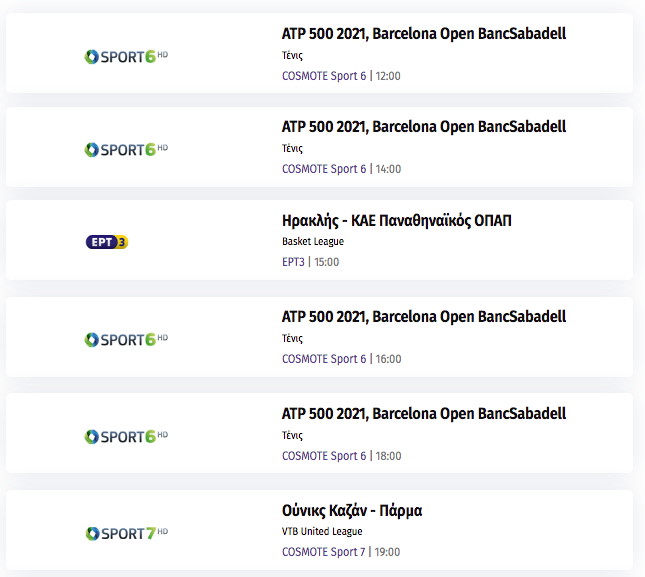This screenshot has height=577, width=645.
Task: Follow the ΕΡΤ3 channel link
Action: point(293,262)
